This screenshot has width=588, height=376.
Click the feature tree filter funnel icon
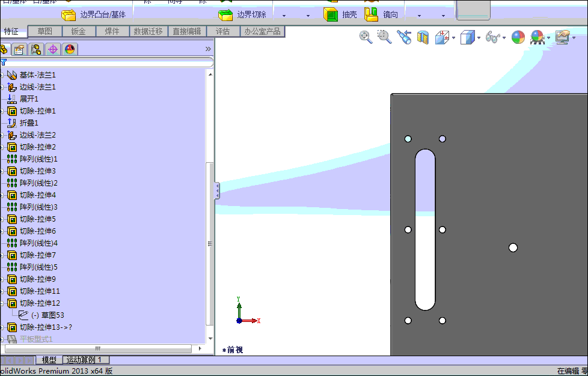click(4, 62)
